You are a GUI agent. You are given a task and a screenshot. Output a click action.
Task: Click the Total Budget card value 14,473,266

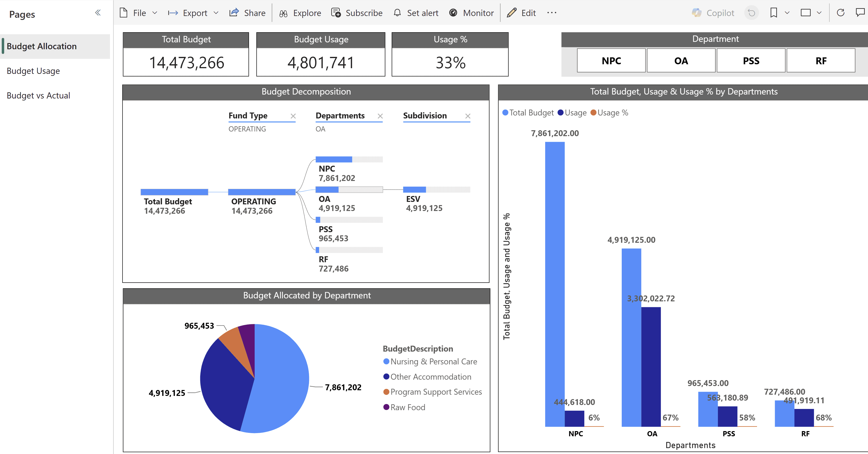tap(186, 63)
